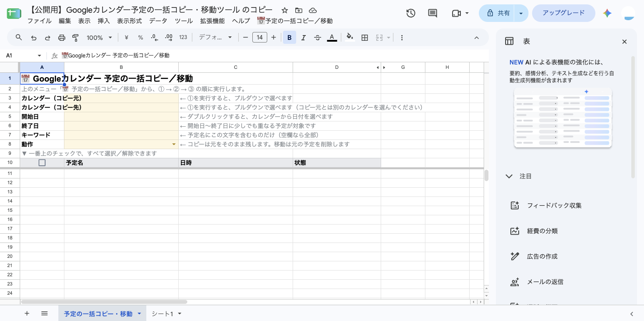The width and height of the screenshot is (644, 321).
Task: Open the font family dropdown
Action: click(x=215, y=38)
